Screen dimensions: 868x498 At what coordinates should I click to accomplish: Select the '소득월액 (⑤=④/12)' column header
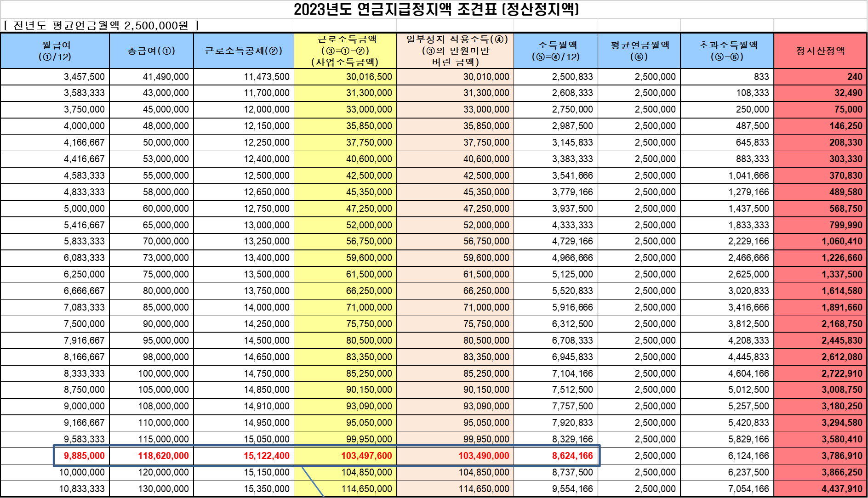pyautogui.click(x=555, y=51)
